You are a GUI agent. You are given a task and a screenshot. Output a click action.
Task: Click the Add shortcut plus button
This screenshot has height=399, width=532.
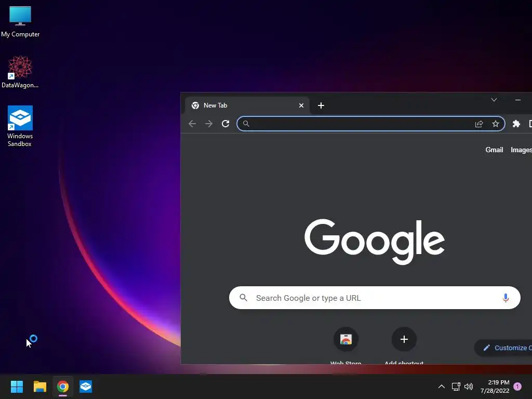[x=404, y=339]
